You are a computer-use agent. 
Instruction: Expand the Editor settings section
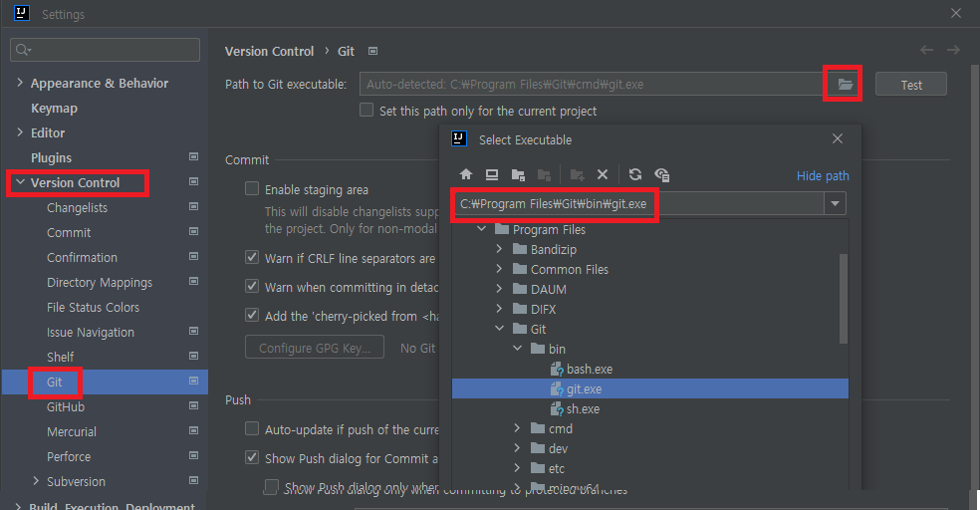click(x=19, y=132)
